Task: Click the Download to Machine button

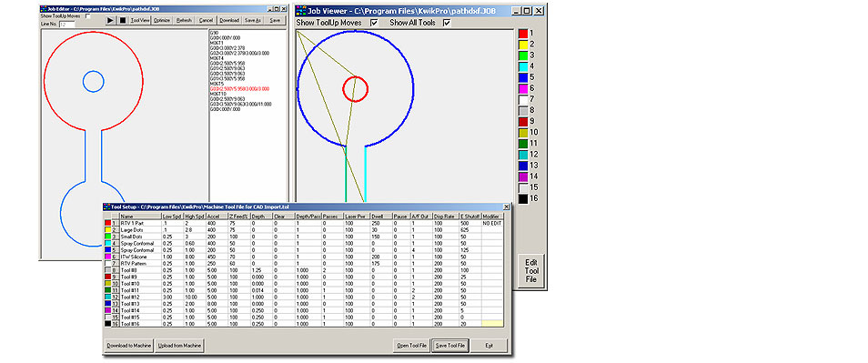Action: 128,346
